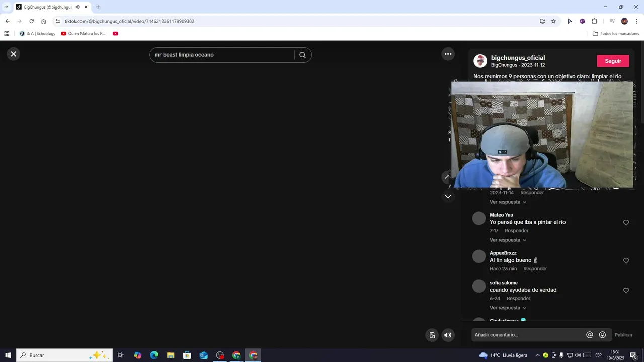
Task: Mute tab audio on BigChungus tab
Action: (78, 7)
